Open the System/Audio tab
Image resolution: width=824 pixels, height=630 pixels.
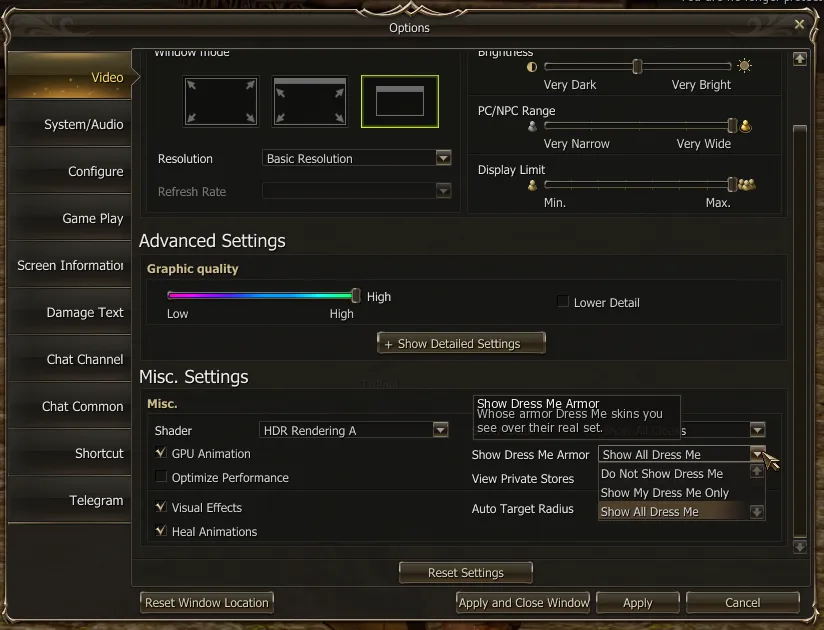(x=69, y=124)
